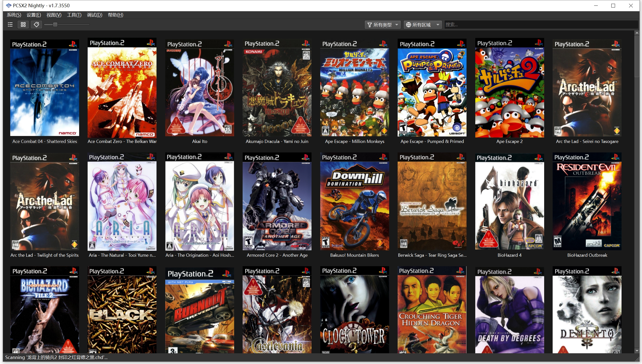Click the vertical scrollbar thumb
Viewport: 642px width, 364px height.
tap(637, 56)
